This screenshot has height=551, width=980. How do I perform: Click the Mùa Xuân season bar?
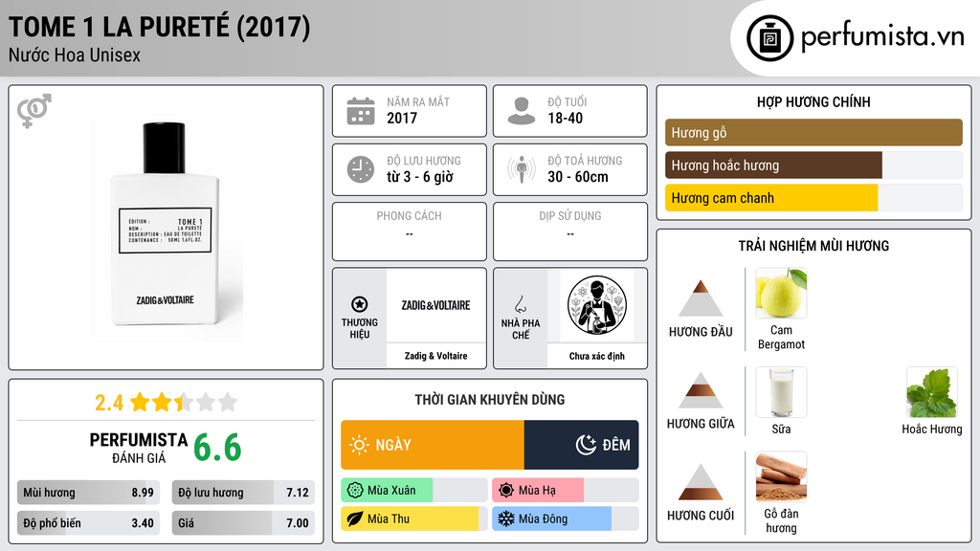coord(414,491)
